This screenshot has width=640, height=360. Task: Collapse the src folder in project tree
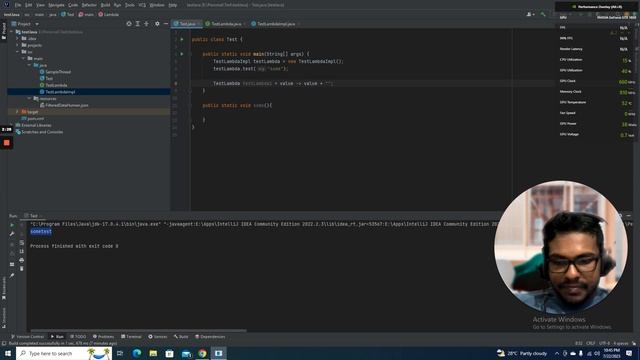[18, 52]
